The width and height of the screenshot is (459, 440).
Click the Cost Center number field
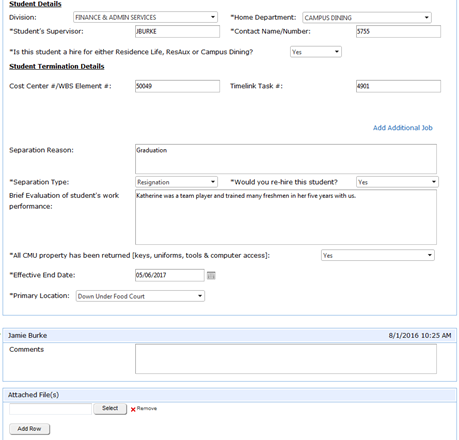click(x=177, y=86)
